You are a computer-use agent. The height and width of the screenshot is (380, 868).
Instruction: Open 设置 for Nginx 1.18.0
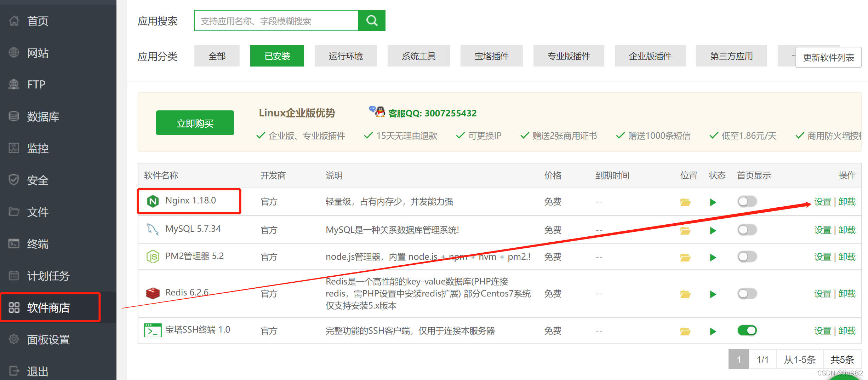823,202
